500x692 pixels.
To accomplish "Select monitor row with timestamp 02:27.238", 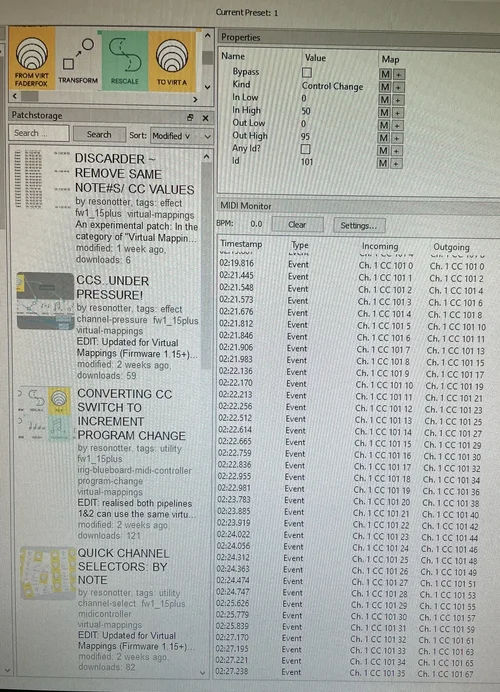I will click(x=357, y=672).
